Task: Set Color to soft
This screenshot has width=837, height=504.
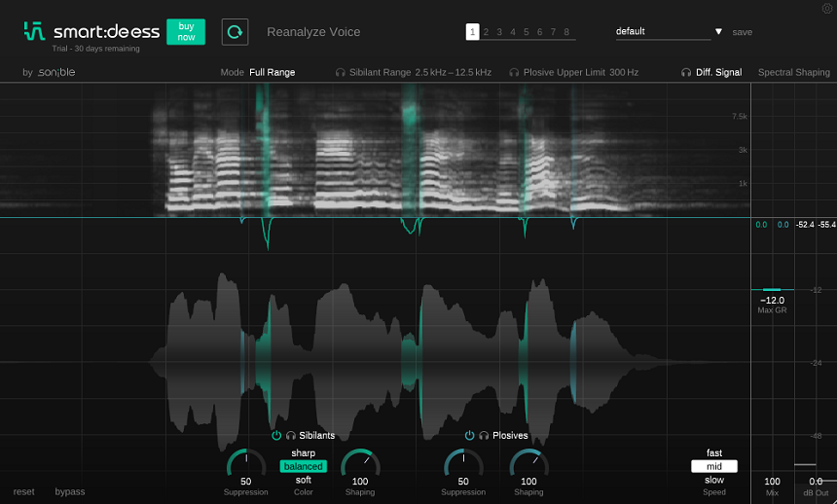Action: pyautogui.click(x=304, y=480)
